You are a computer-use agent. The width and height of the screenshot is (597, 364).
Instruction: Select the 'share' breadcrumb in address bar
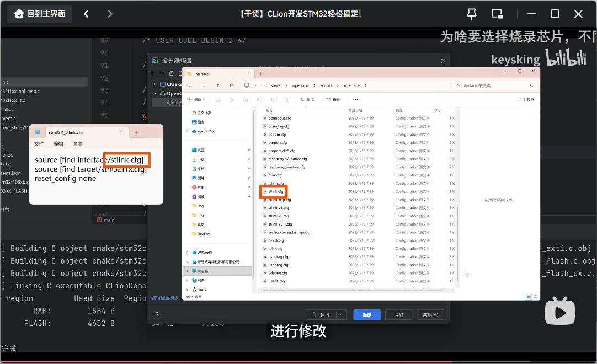point(276,85)
